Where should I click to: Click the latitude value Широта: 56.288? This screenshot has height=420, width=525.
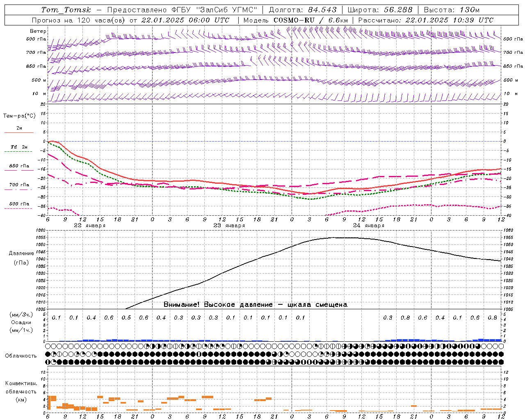pyautogui.click(x=380, y=10)
